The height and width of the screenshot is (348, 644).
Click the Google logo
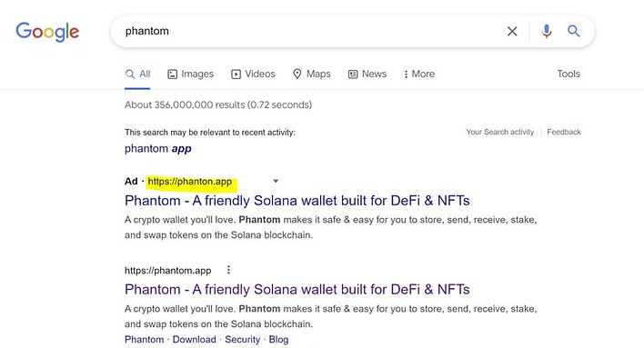click(47, 32)
